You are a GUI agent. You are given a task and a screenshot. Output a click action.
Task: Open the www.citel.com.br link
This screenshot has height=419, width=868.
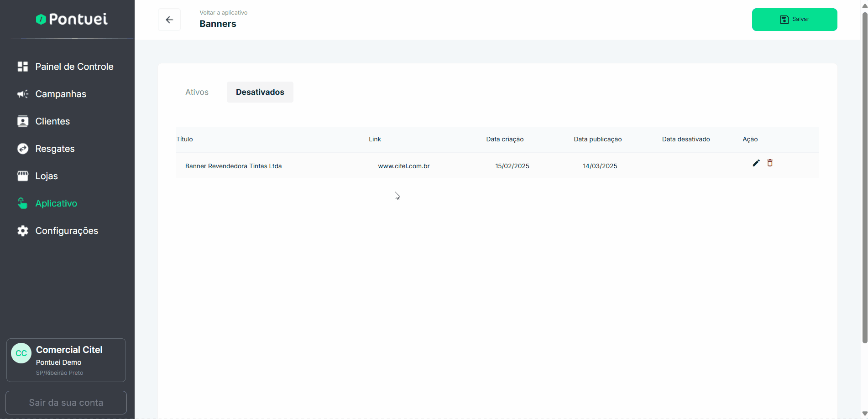(x=403, y=166)
